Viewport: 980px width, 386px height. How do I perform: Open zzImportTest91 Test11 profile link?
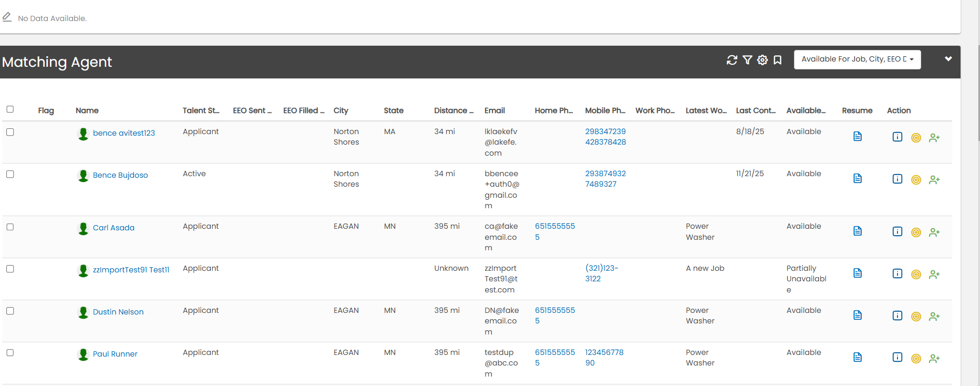pos(131,270)
